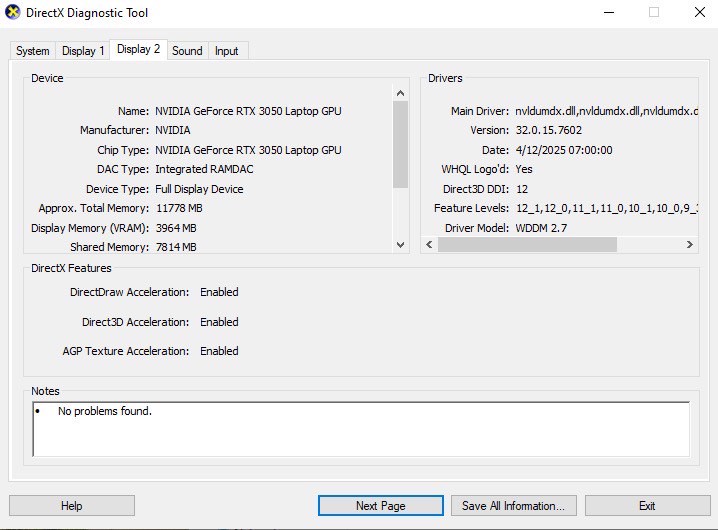Image resolution: width=718 pixels, height=530 pixels.
Task: Click the Device panel vertical scrollbar thumb
Action: (x=400, y=144)
